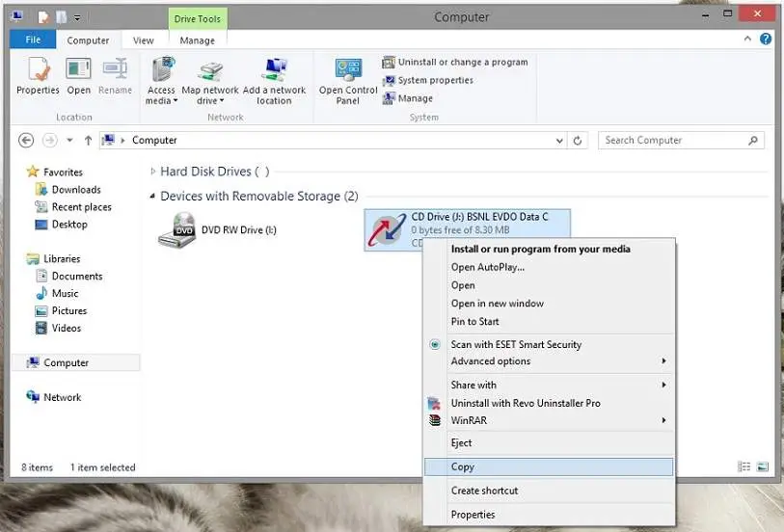Viewport: 784px width, 532px height.
Task: Open the recent locations dropdown arrow
Action: pyautogui.click(x=69, y=141)
